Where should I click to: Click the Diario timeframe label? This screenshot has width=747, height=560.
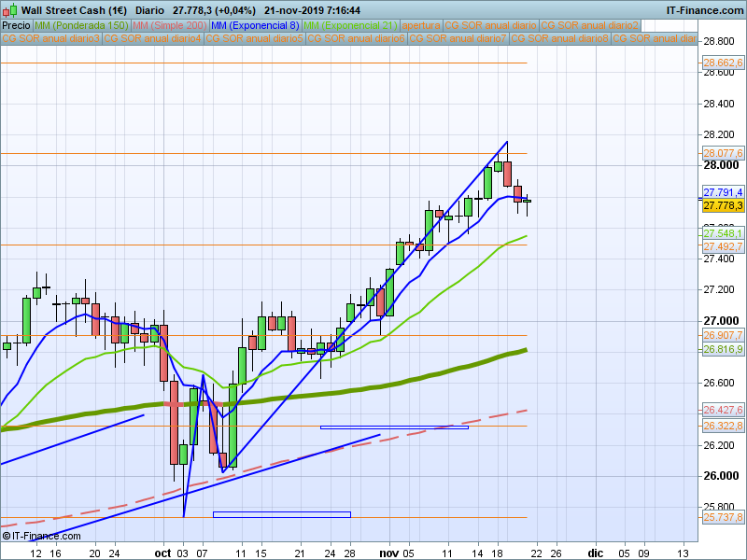tap(149, 10)
